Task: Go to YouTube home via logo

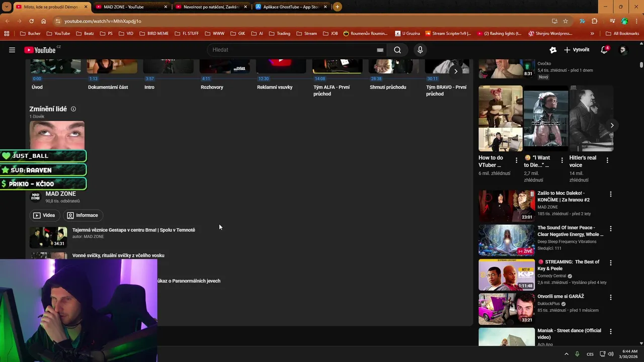Action: tap(40, 50)
